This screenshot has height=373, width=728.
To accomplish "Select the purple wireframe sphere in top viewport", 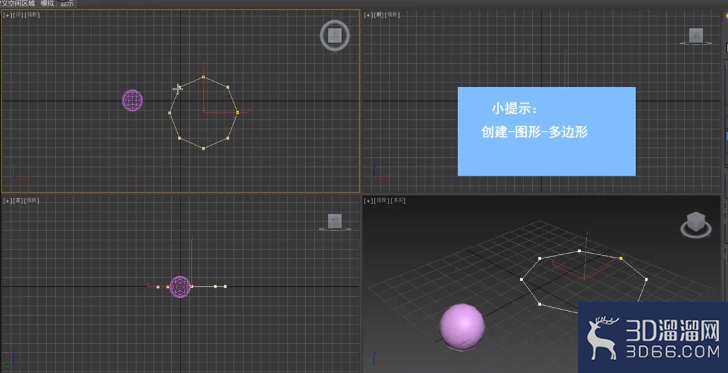I will click(132, 100).
